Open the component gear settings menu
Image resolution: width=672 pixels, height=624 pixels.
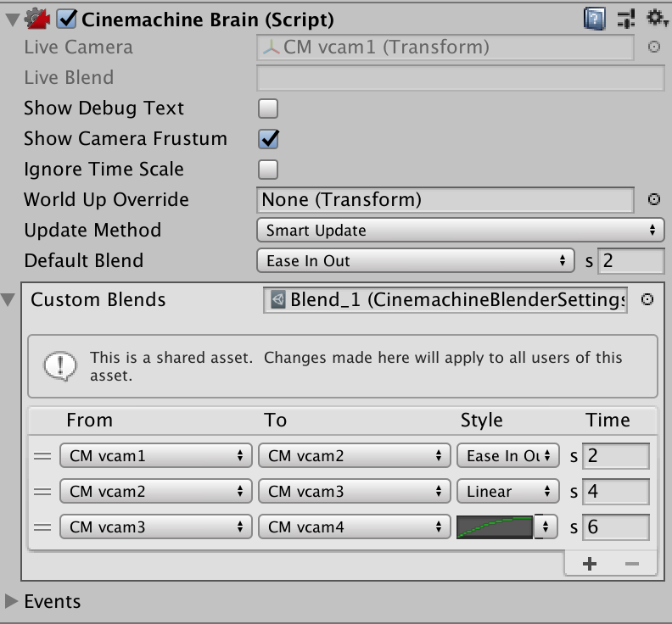656,18
